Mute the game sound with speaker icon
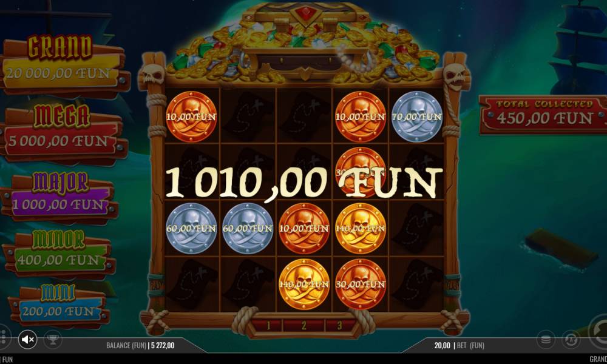This screenshot has height=364, width=607. (x=27, y=340)
